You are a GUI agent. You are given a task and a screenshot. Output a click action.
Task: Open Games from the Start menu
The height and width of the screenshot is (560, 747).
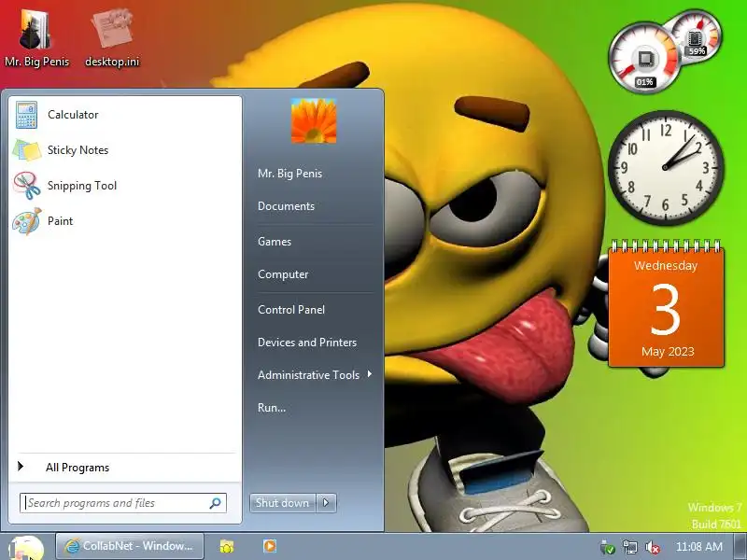click(275, 242)
